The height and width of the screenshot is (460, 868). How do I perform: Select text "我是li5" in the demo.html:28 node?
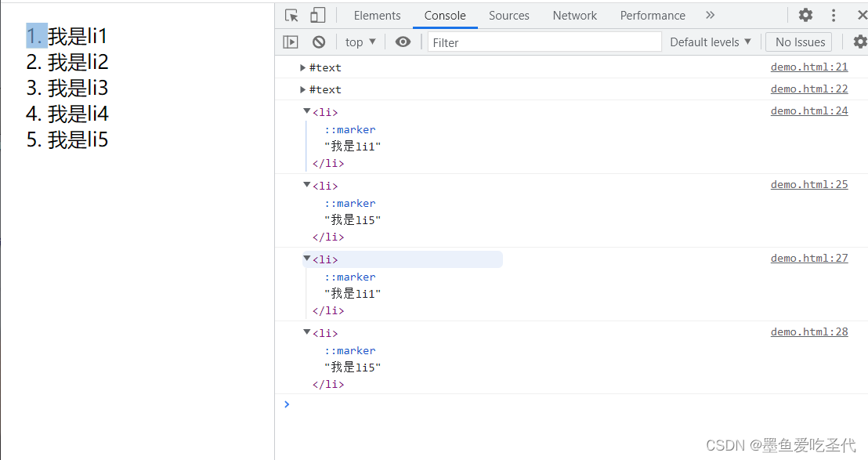tap(353, 367)
